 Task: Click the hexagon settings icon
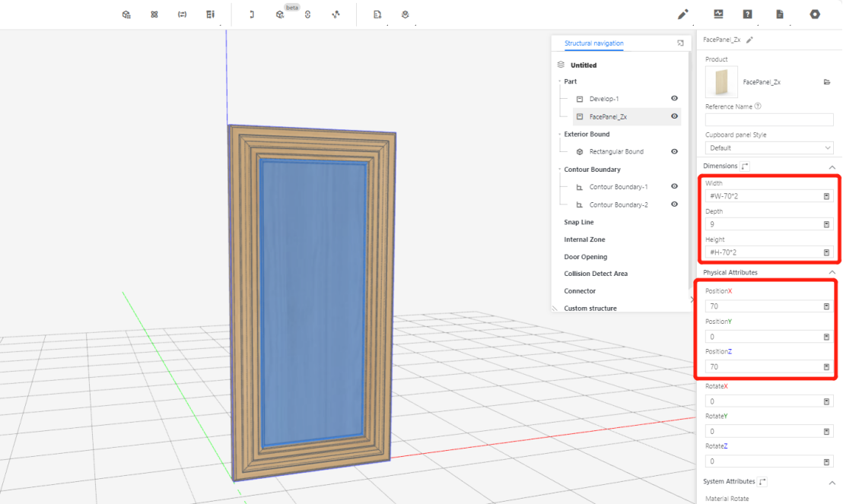(x=815, y=14)
